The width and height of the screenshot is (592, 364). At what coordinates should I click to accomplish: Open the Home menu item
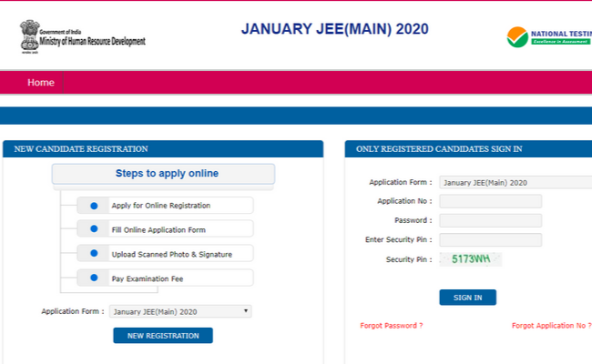(x=41, y=83)
